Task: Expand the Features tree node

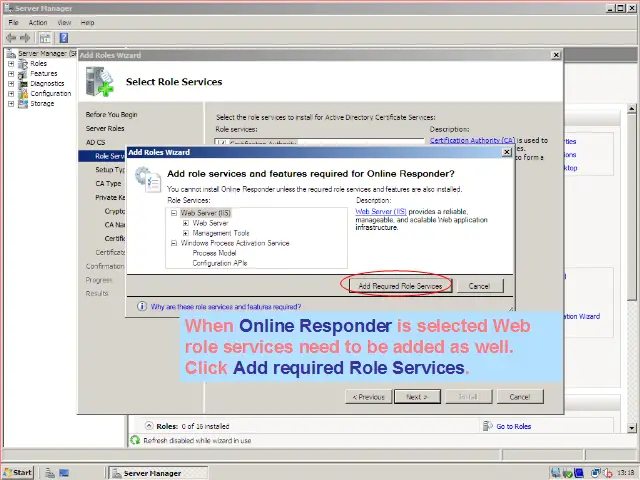Action: click(x=11, y=74)
